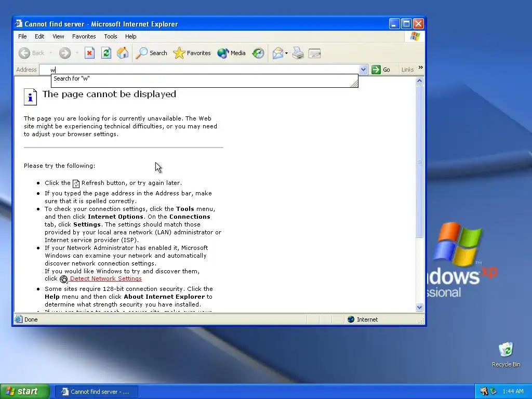The height and width of the screenshot is (399, 532).
Task: Click the Detect Network Settings link
Action: pos(105,278)
